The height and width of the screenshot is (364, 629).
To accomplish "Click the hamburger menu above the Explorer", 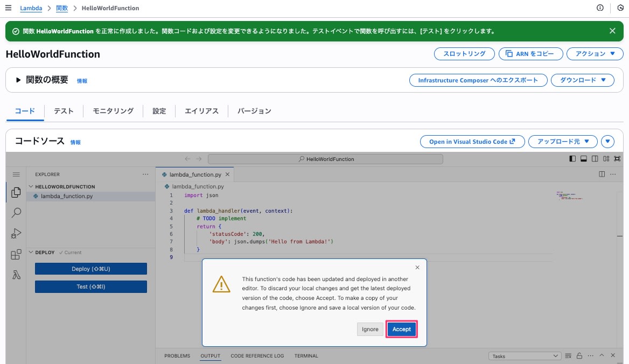I will tap(16, 174).
